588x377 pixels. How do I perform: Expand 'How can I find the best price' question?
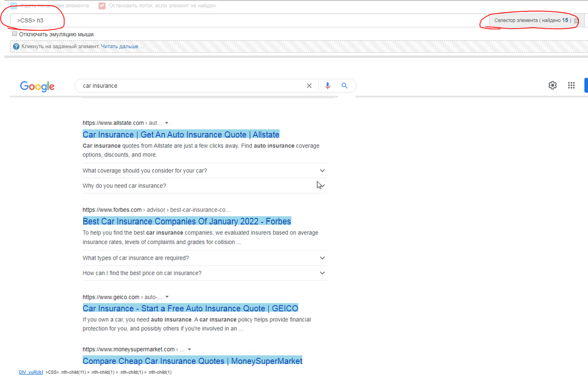click(x=205, y=273)
